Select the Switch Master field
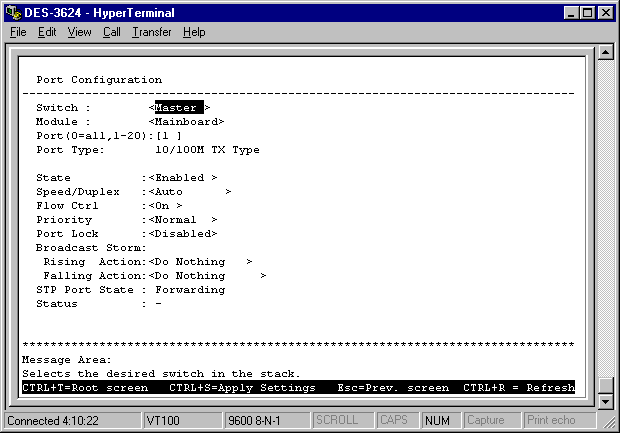The image size is (620, 433). [x=179, y=108]
